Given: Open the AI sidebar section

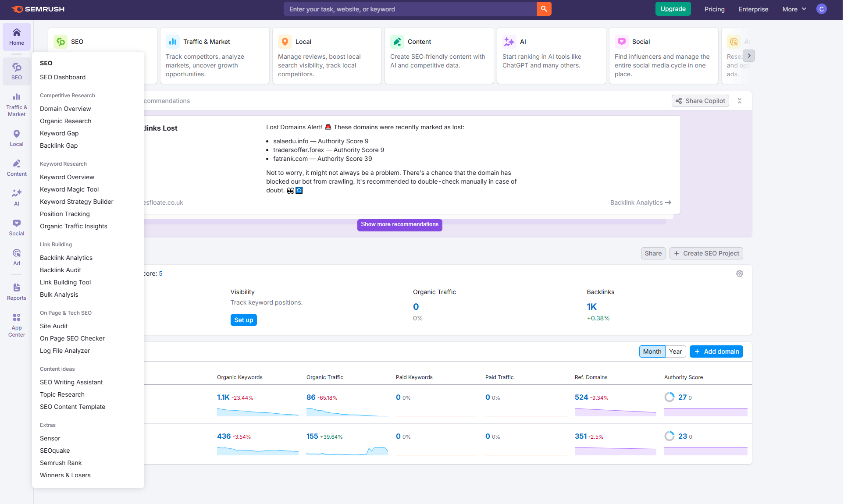Looking at the screenshot, I should (x=17, y=198).
